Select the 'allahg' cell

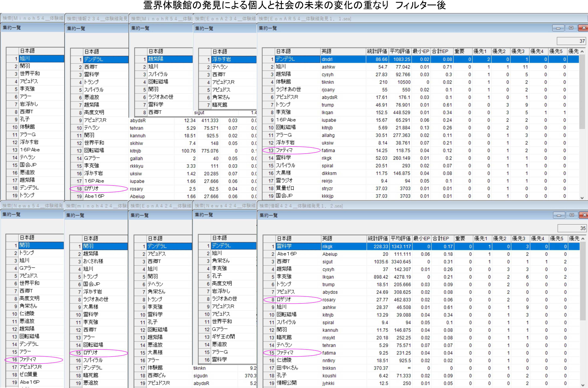[343, 135]
